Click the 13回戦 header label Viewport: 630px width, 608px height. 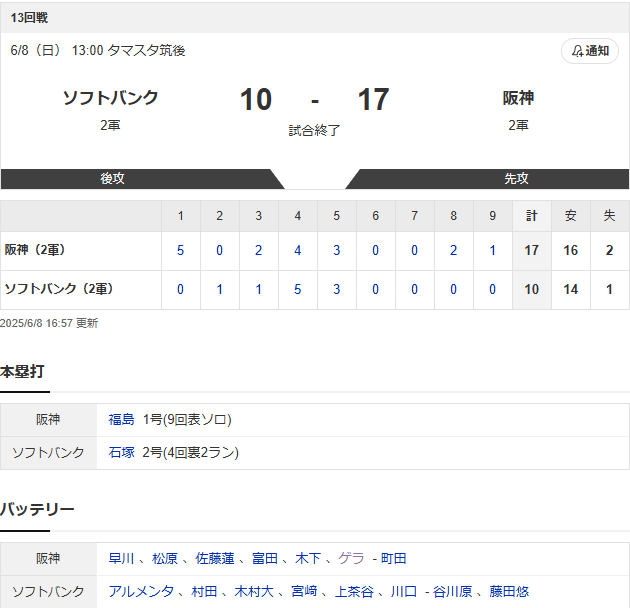pyautogui.click(x=29, y=18)
